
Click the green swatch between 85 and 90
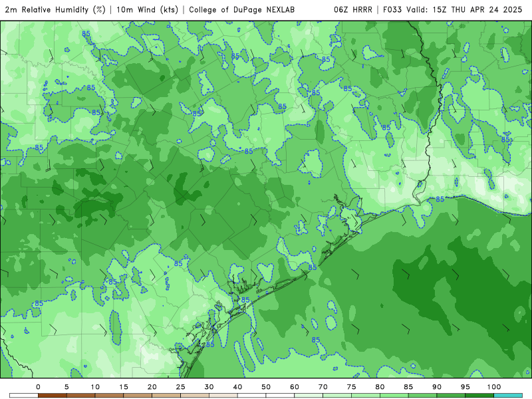pos(423,396)
